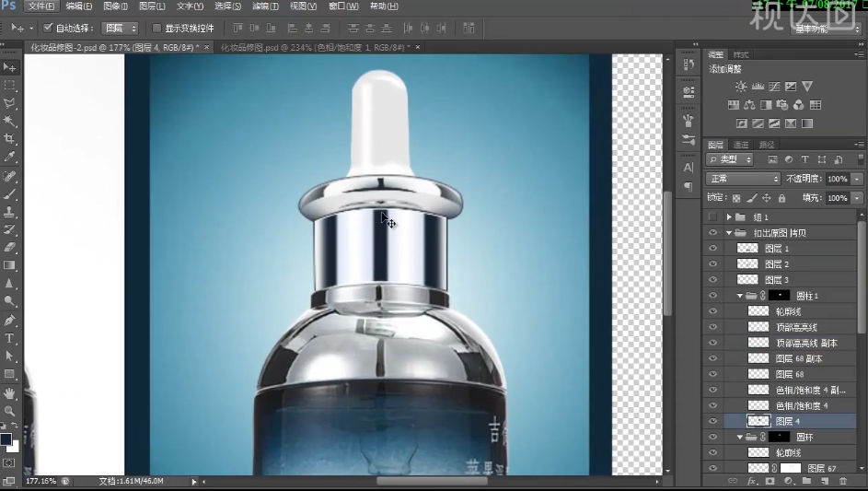Click the lock all padlock icon
This screenshot has height=491, width=868.
pos(781,198)
